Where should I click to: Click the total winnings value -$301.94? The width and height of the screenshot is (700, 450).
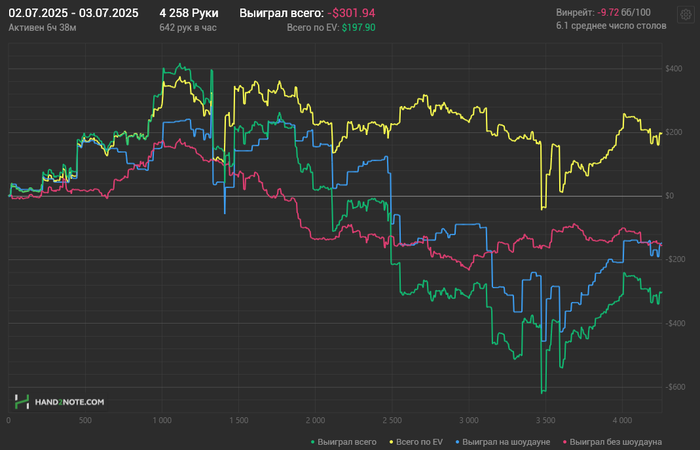[351, 13]
